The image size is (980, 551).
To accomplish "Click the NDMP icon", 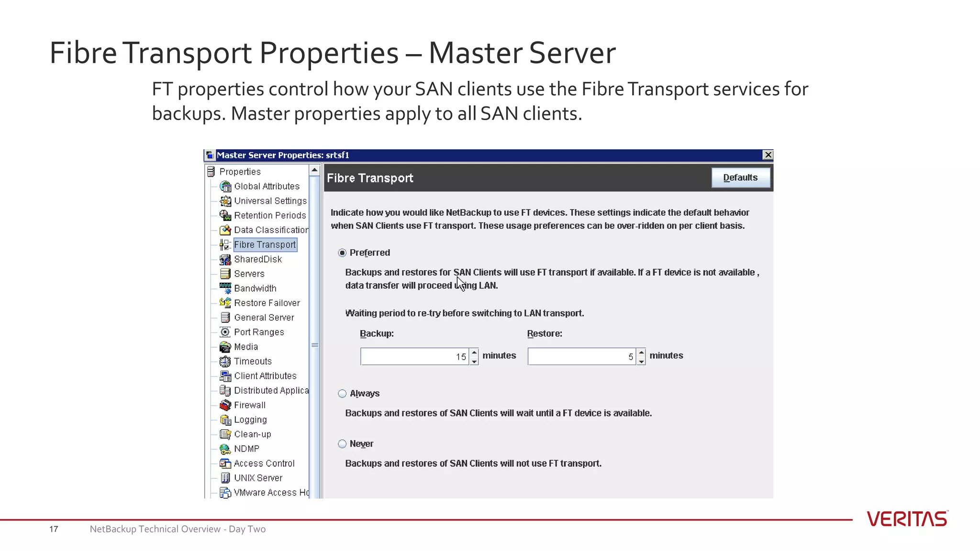I will [x=225, y=449].
